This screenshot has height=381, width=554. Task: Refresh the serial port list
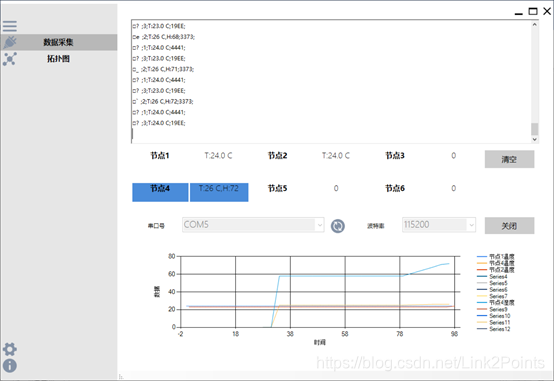point(338,226)
